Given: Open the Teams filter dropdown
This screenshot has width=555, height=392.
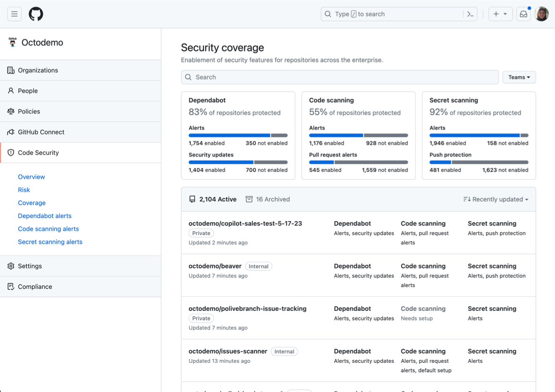Looking at the screenshot, I should pos(519,77).
